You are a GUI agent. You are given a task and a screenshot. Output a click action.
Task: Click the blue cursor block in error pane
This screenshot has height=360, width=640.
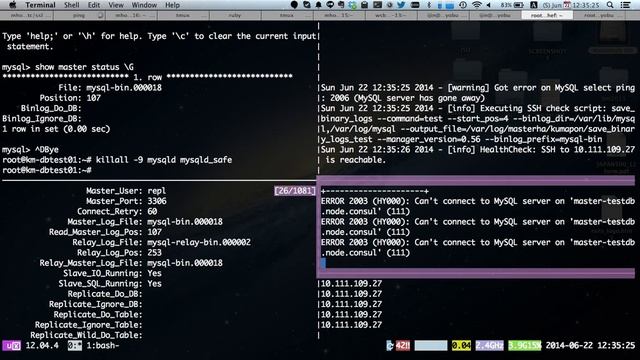pyautogui.click(x=323, y=263)
